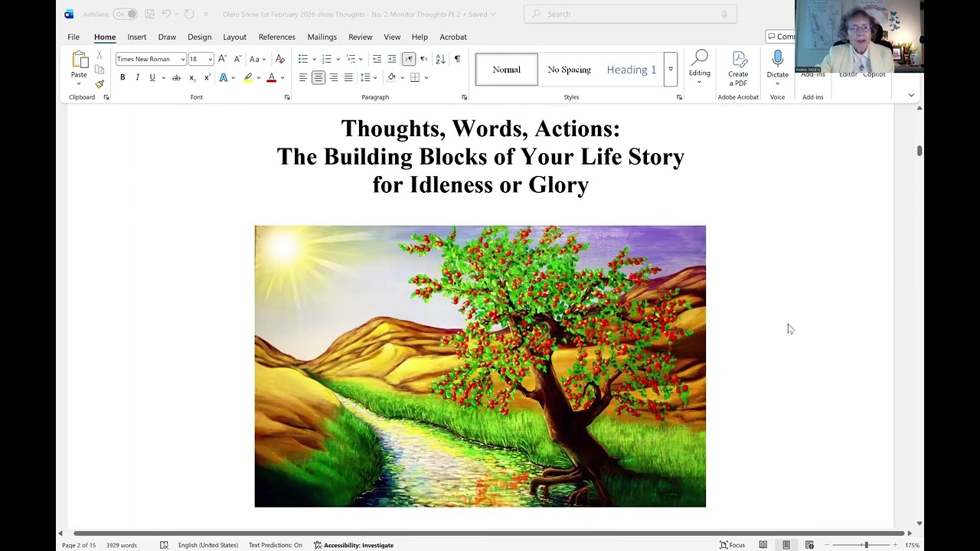Open the font name dropdown

click(x=183, y=59)
